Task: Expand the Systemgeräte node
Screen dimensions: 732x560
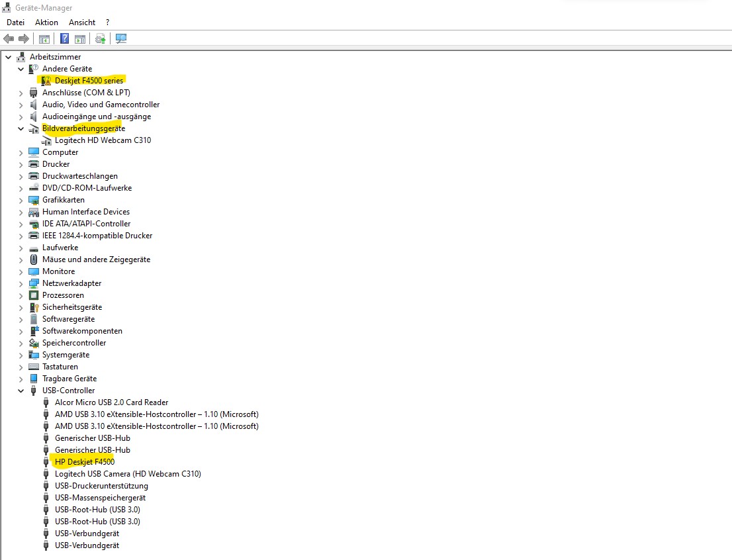Action: click(x=21, y=355)
